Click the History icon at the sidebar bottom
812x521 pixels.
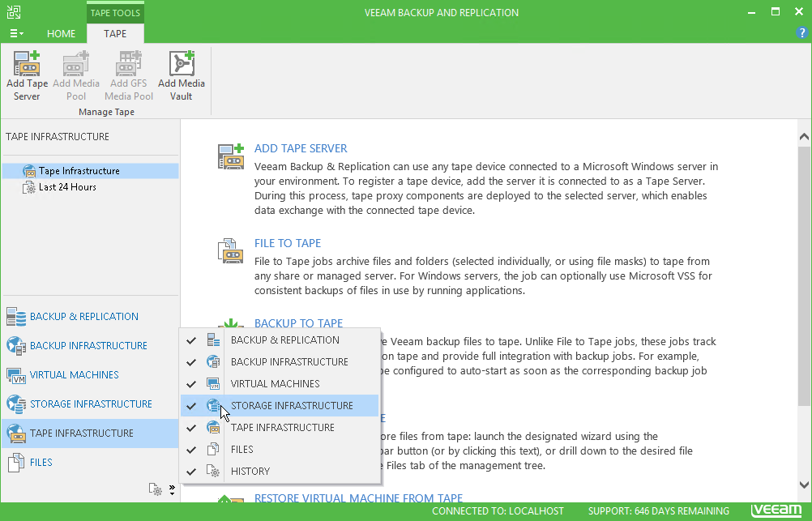(x=156, y=489)
